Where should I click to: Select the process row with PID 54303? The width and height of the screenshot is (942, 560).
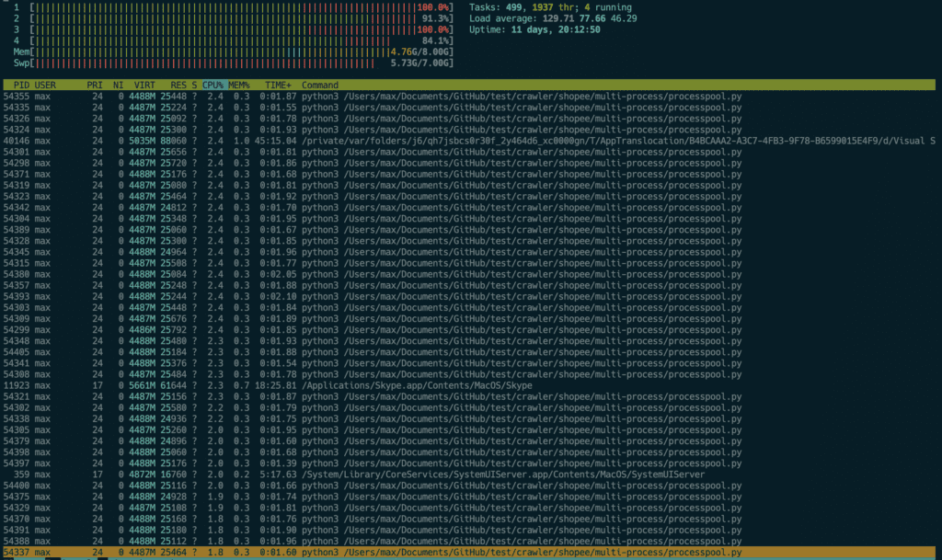469,307
